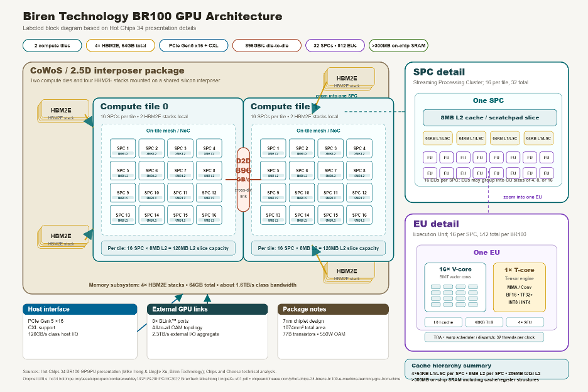Click the D2D 896 GB/s cross-die link
This screenshot has height=392, width=588.
point(243,179)
